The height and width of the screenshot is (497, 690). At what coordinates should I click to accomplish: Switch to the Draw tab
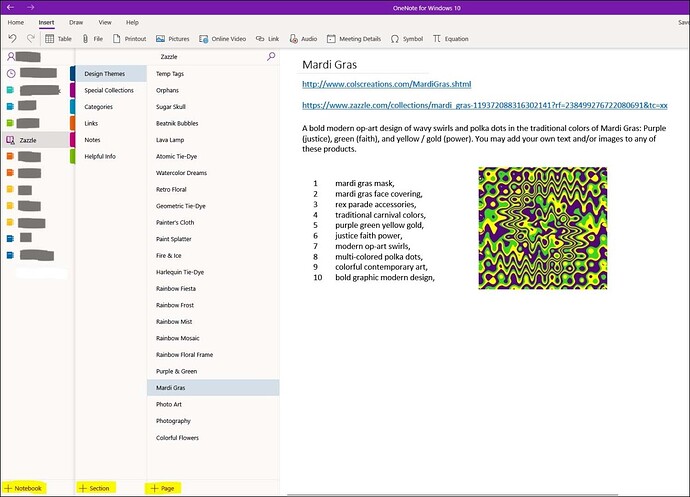(76, 22)
